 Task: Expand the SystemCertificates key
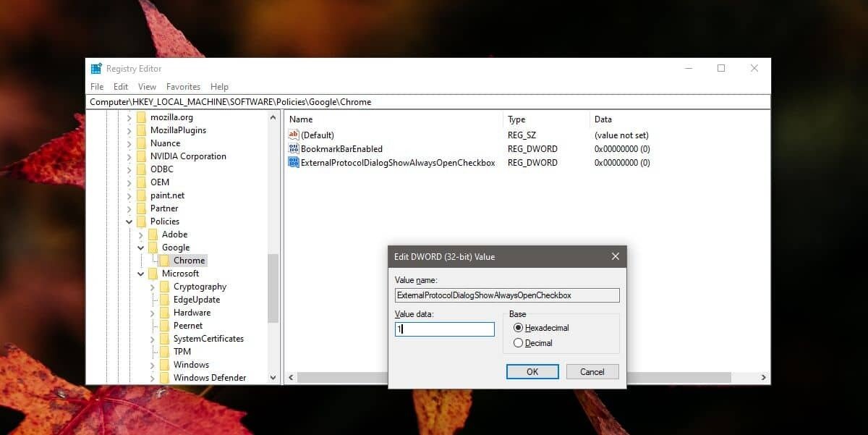pos(153,339)
